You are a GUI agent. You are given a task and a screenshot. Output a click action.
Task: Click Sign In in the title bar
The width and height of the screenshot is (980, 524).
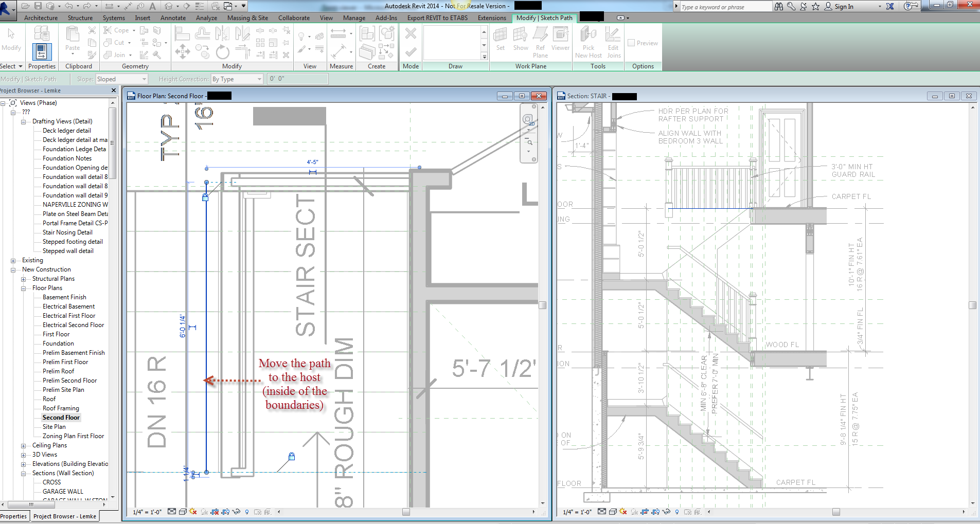click(844, 6)
